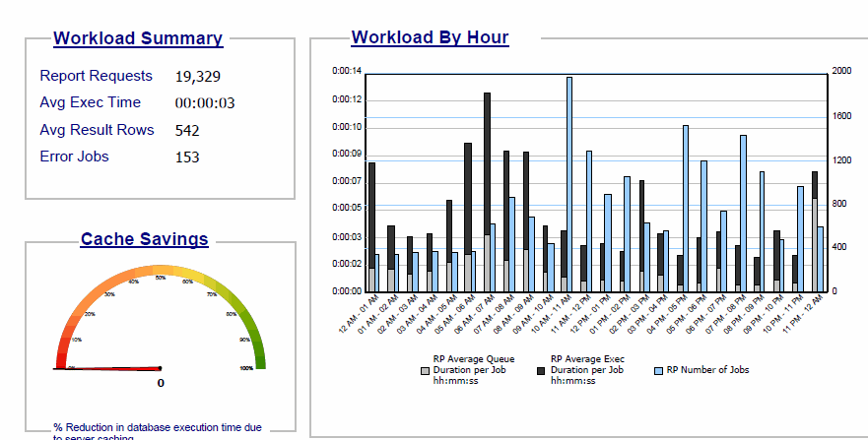Click the gray Queue Duration legend swatch
Screen dimensions: 868x440
[426, 371]
